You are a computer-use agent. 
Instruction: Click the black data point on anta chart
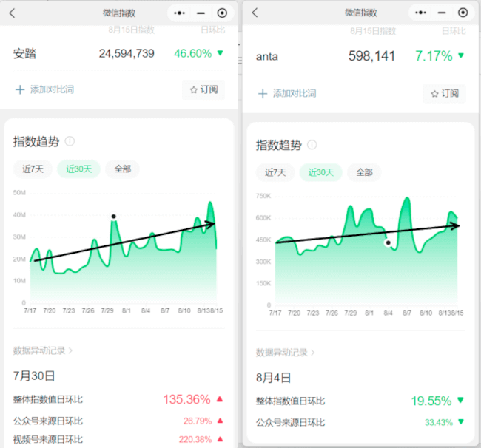388,242
